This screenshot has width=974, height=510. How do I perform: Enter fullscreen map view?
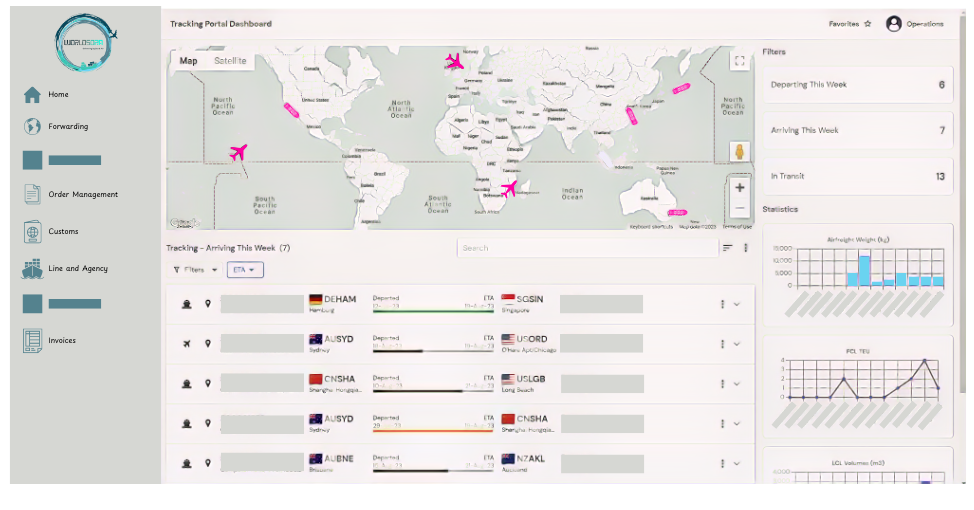point(739,62)
